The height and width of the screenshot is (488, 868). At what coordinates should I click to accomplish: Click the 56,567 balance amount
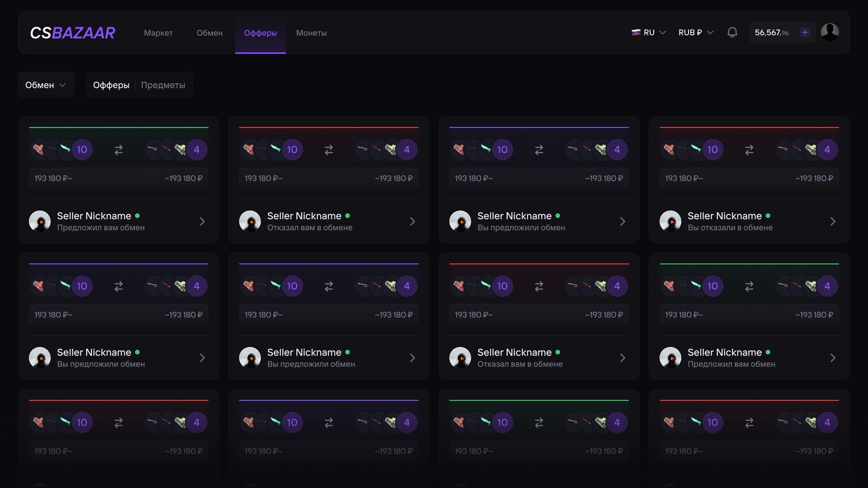click(771, 33)
